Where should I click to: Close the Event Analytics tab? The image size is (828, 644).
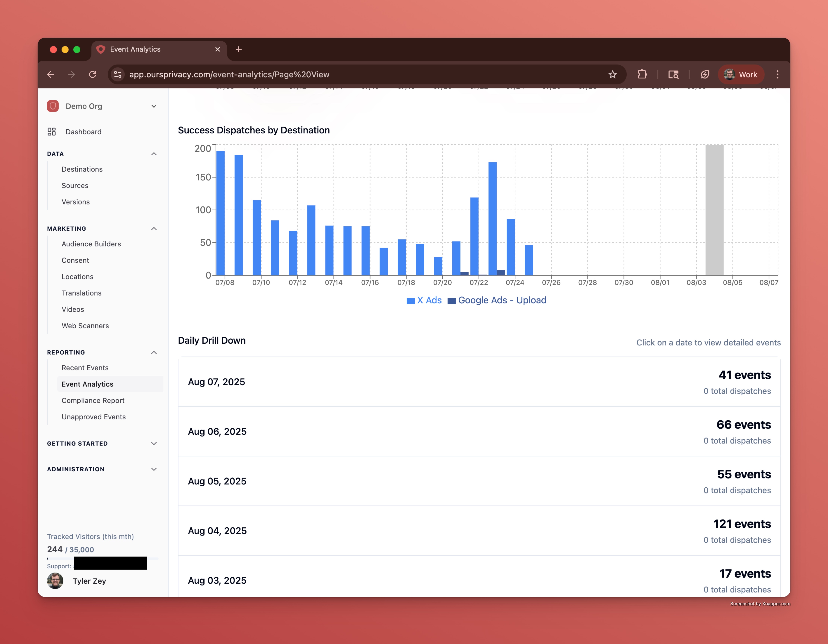(x=218, y=49)
